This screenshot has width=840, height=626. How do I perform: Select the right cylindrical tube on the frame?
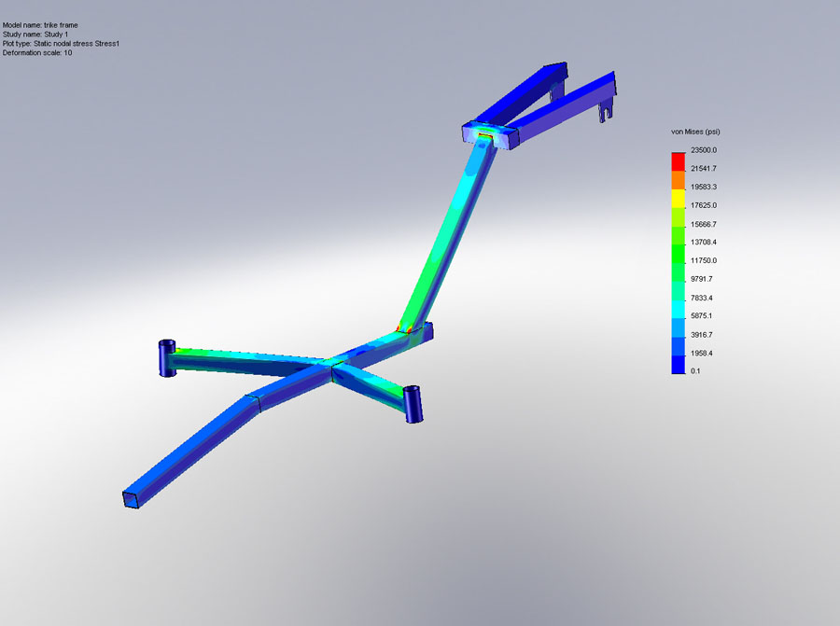click(x=413, y=404)
